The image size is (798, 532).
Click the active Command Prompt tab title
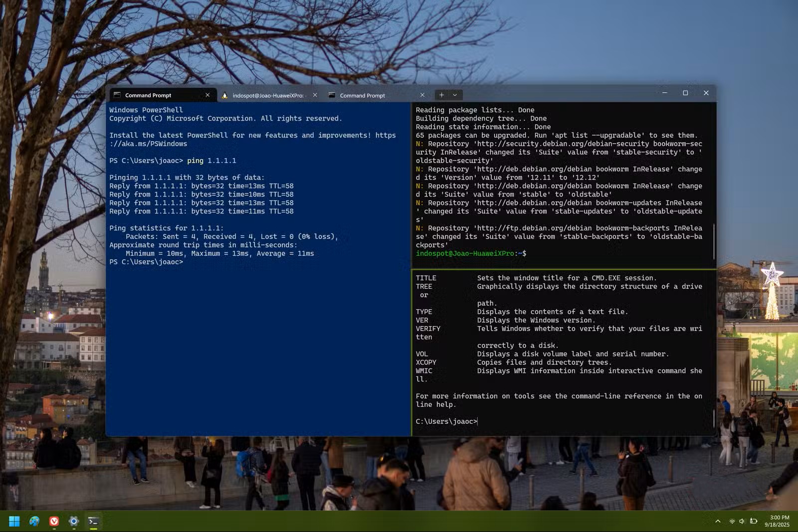pos(148,95)
